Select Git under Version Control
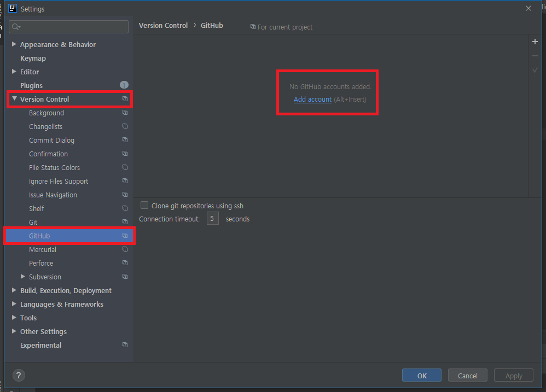 pos(33,223)
